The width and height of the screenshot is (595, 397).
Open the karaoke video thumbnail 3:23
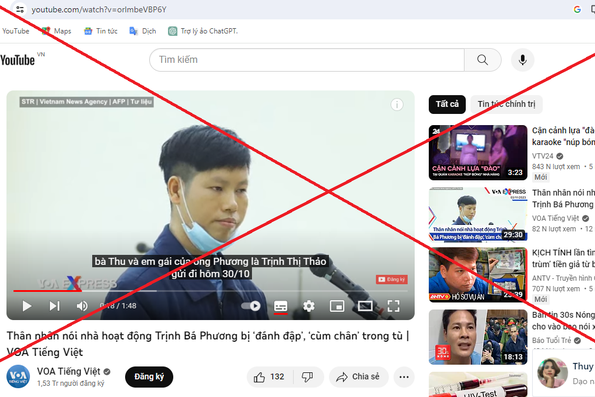click(478, 153)
